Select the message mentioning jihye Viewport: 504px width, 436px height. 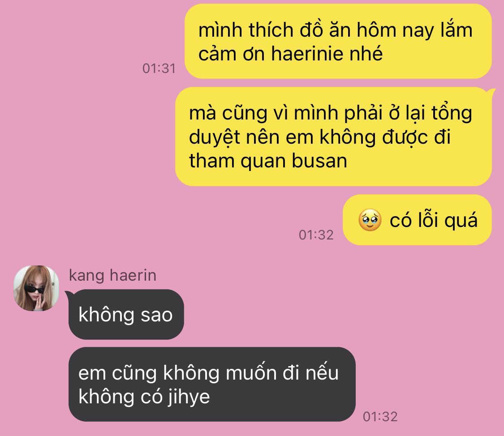pos(212,385)
